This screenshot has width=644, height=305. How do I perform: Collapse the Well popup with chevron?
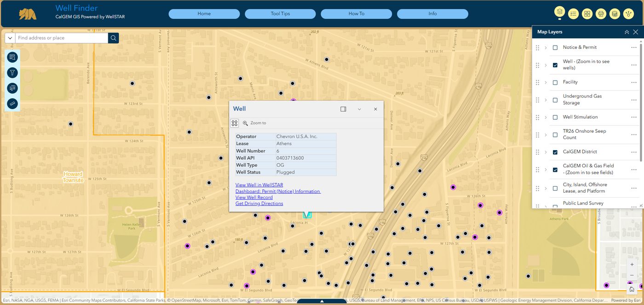[x=359, y=109]
